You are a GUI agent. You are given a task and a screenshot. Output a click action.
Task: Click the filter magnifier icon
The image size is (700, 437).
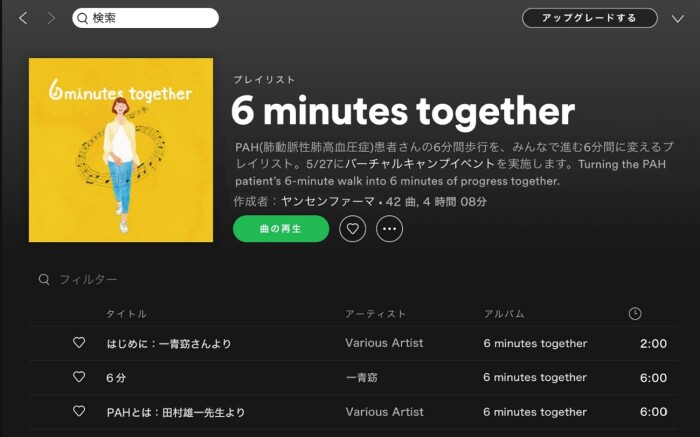click(x=44, y=279)
